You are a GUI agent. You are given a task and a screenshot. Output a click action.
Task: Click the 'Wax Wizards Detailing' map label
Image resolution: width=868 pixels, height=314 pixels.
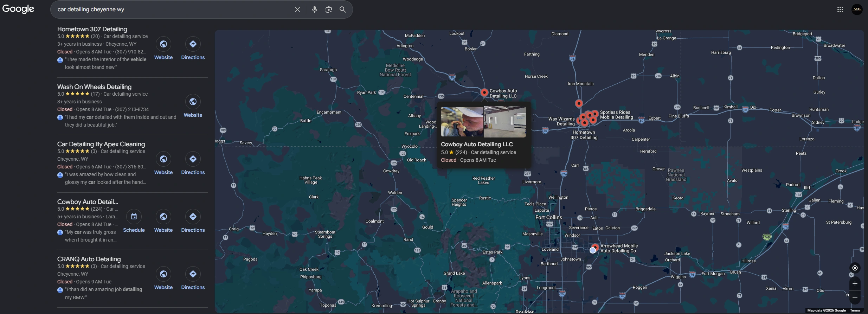(561, 121)
